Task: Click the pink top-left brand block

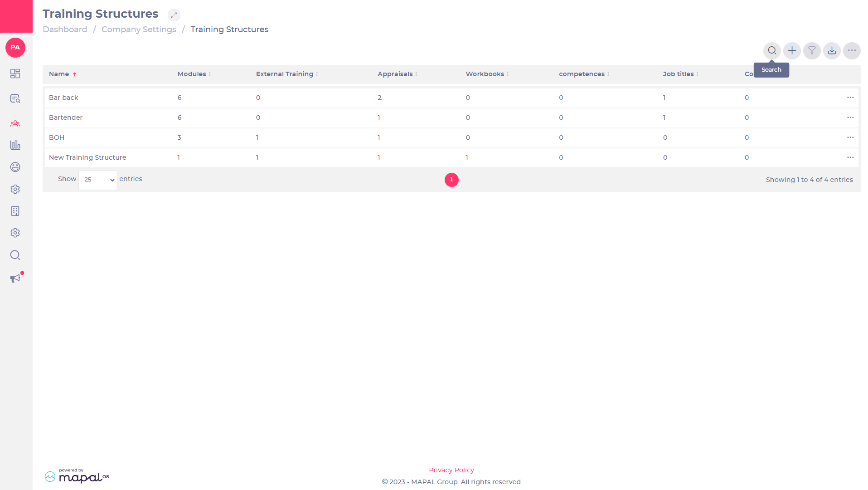Action: click(x=16, y=16)
